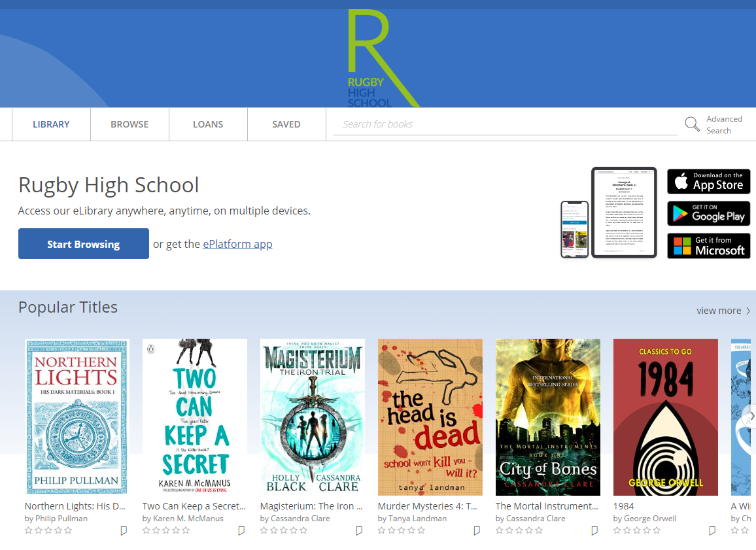Rate Magisterium with its star rating

[x=284, y=530]
